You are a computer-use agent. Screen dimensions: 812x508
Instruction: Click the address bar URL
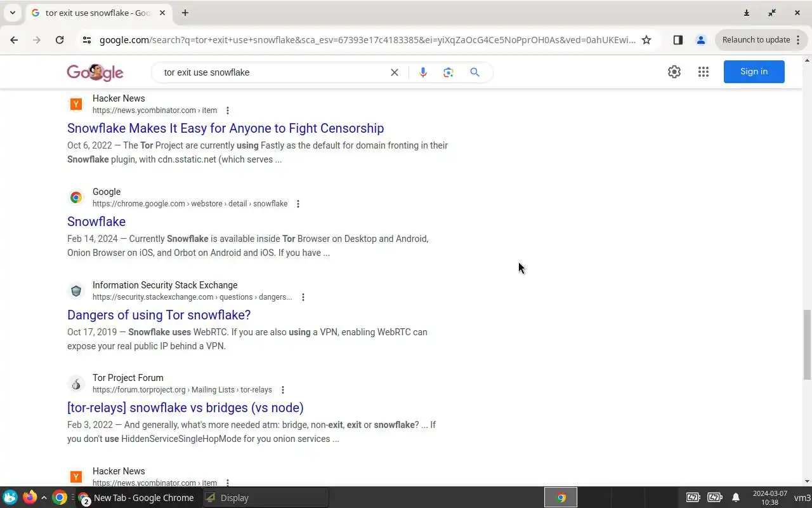367,40
